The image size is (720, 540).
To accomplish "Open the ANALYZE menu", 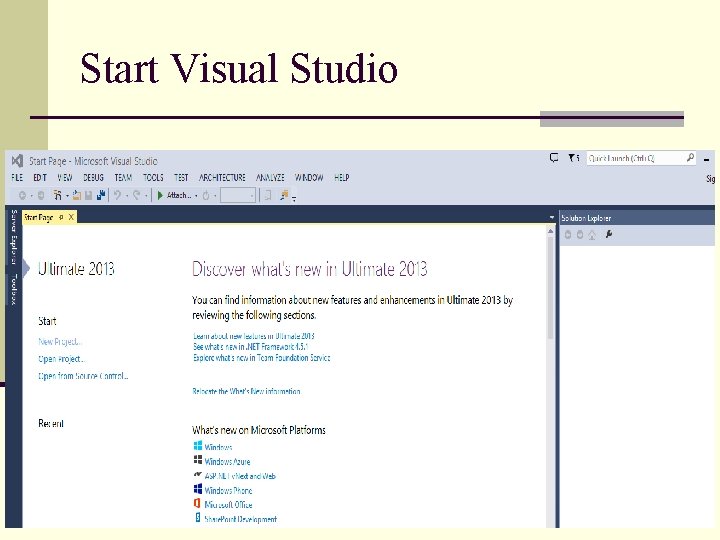I will point(270,178).
